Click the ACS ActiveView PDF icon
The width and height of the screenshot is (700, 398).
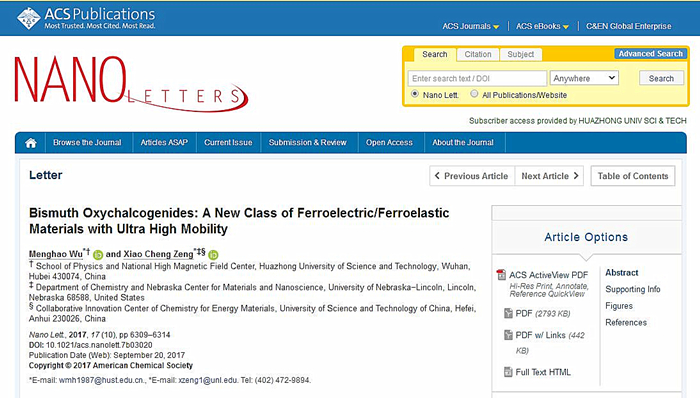pos(501,275)
